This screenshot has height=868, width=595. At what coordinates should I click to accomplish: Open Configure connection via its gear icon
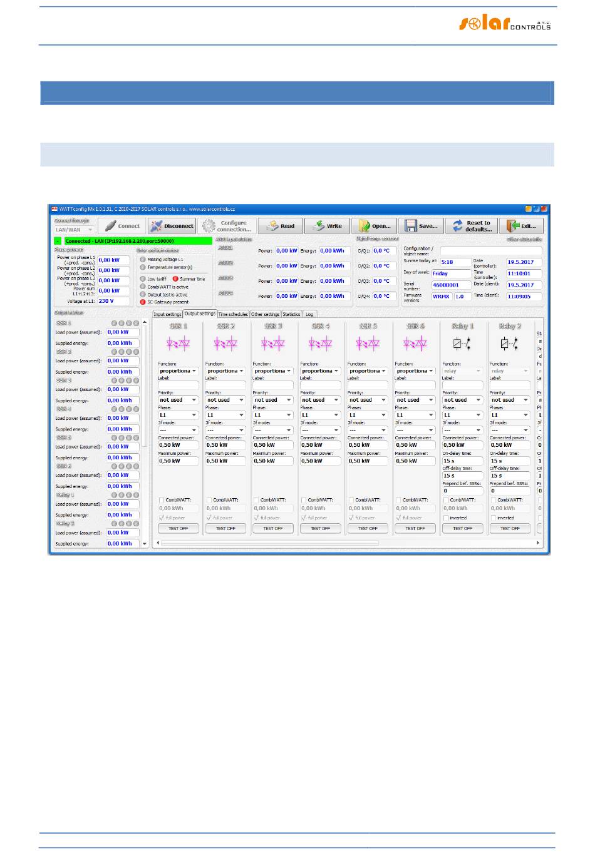click(209, 226)
